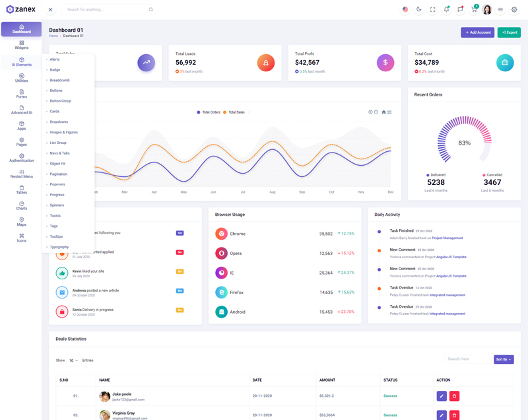Screen dimensions: 528x420
Task: Open the entries count dropdown
Action: (73, 361)
